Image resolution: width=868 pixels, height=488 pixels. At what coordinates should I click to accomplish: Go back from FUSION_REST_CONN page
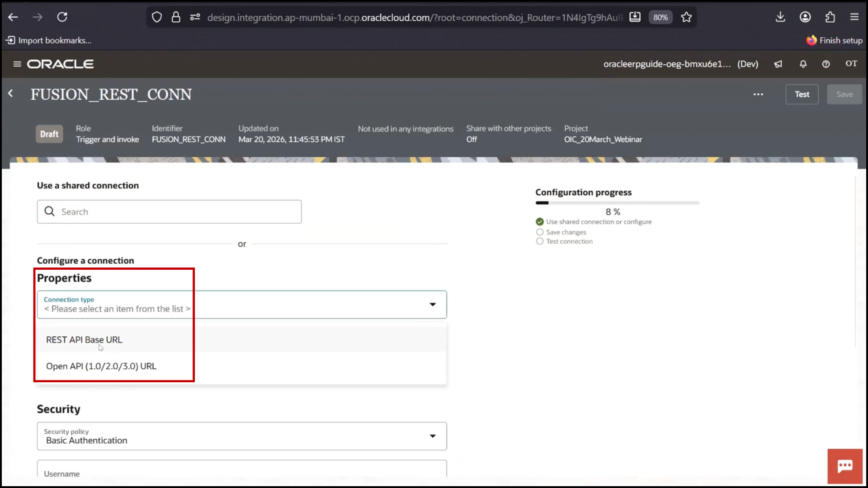[x=11, y=94]
